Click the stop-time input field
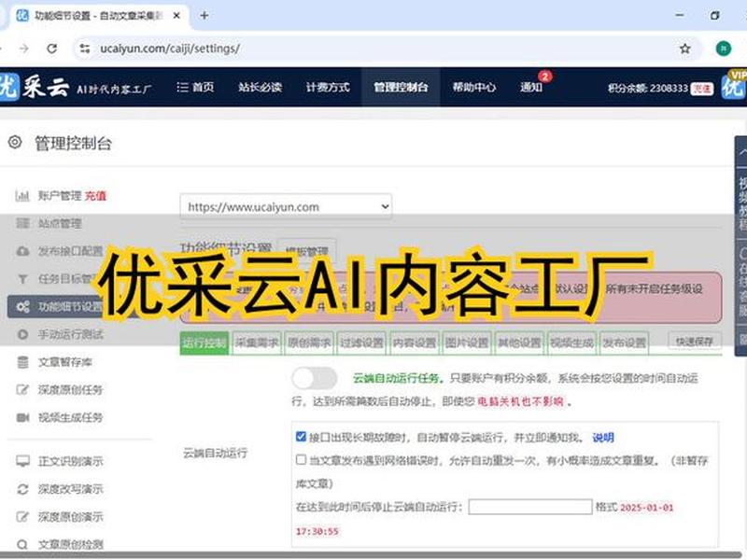The height and width of the screenshot is (560, 747). coord(530,507)
